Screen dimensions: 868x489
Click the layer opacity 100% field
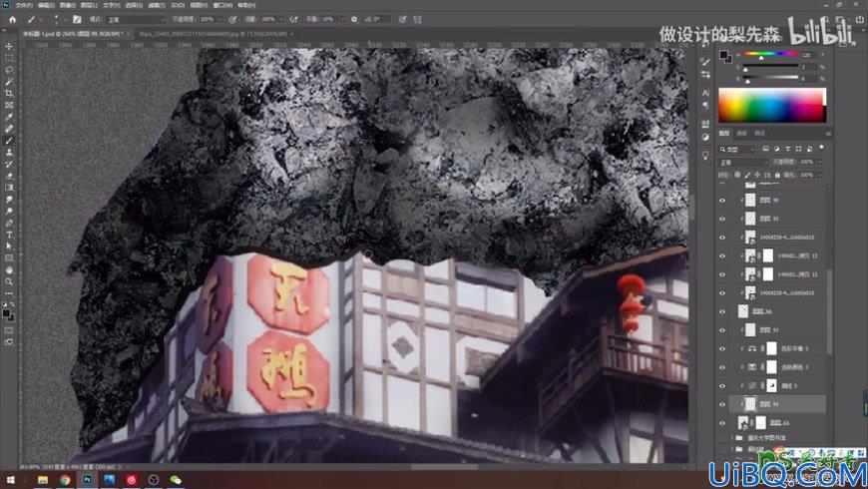pyautogui.click(x=807, y=163)
